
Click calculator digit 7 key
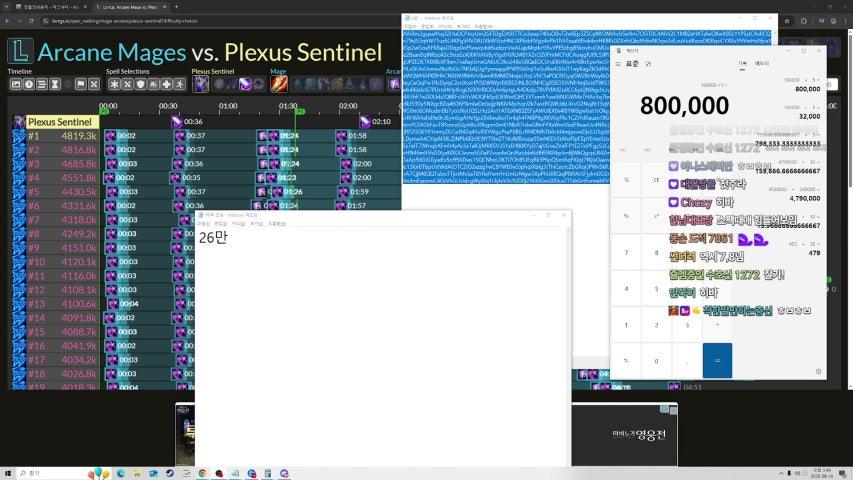pos(626,253)
